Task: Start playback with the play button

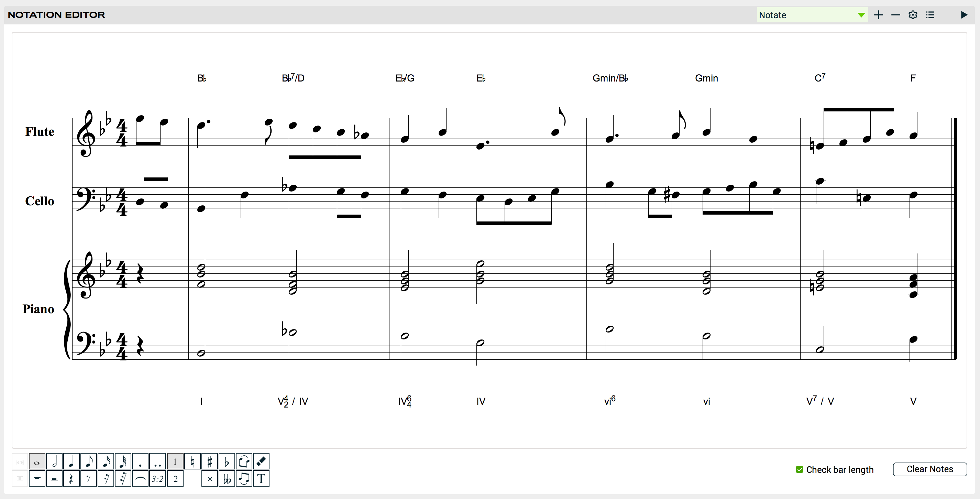Action: tap(964, 15)
